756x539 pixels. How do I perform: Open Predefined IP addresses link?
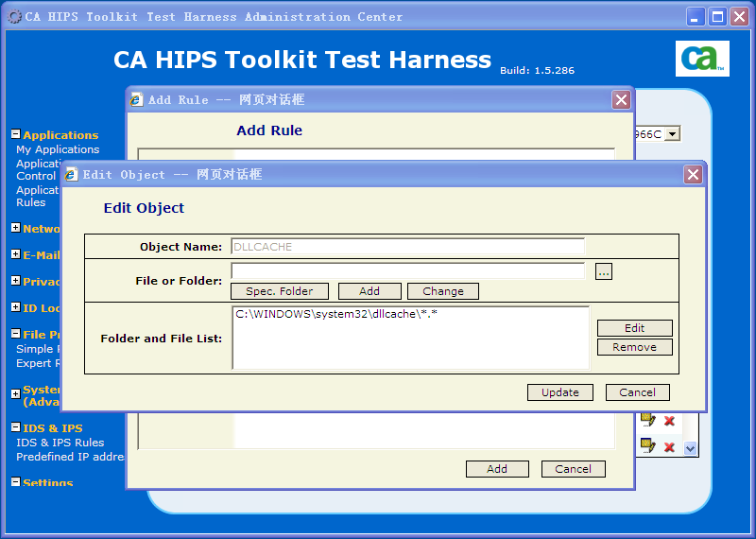tap(70, 457)
